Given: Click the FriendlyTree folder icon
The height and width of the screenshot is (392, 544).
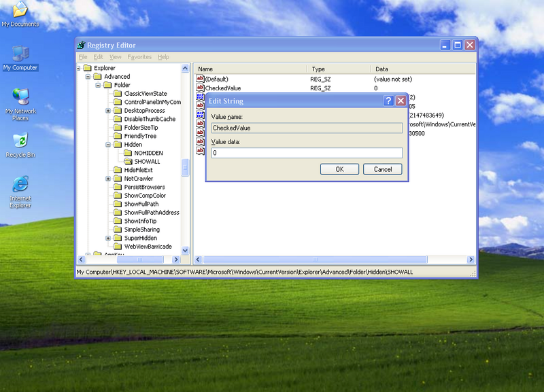Looking at the screenshot, I should [x=118, y=136].
